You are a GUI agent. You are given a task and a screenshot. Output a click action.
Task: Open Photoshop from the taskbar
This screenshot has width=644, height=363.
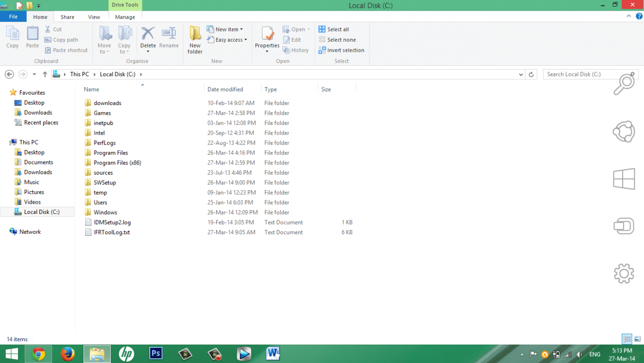156,354
